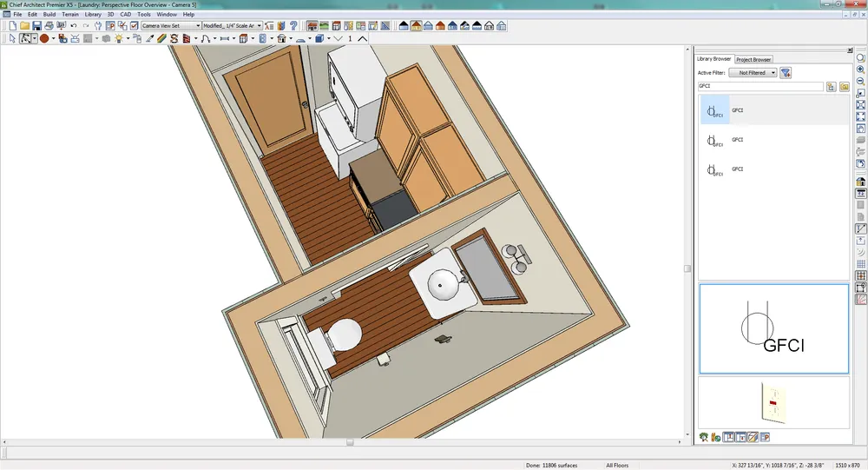
Task: Expand arrow next to blue box tool
Action: click(x=329, y=39)
